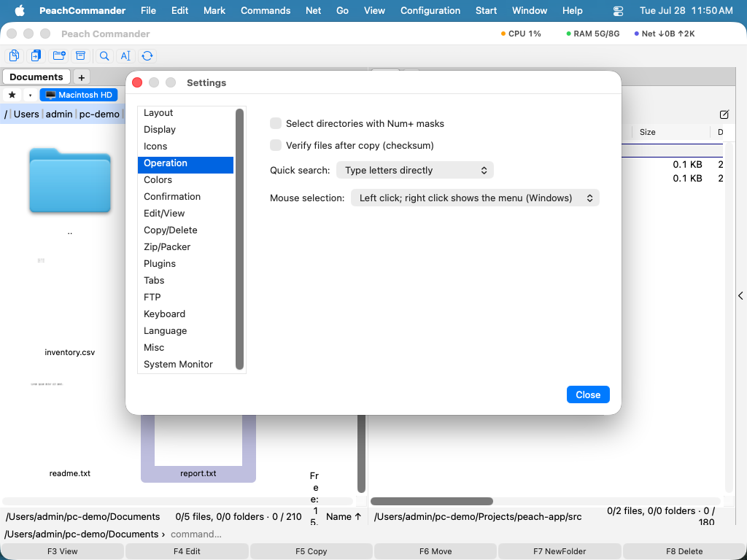The height and width of the screenshot is (560, 747).
Task: Click the F5 Copy button
Action: 311,551
